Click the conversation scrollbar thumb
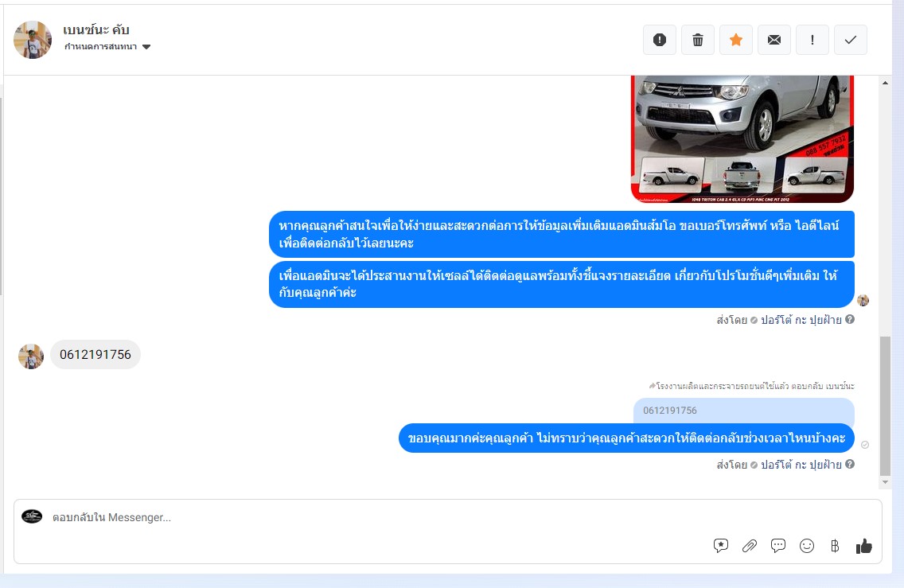Image resolution: width=904 pixels, height=588 pixels. tap(885, 406)
